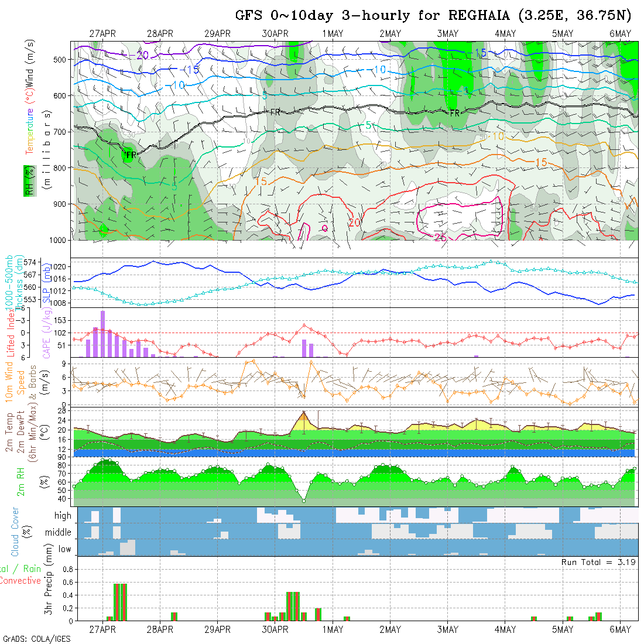This screenshot has height=644, width=644.
Task: Click the 28 temperature tick value
Action: pyautogui.click(x=61, y=411)
